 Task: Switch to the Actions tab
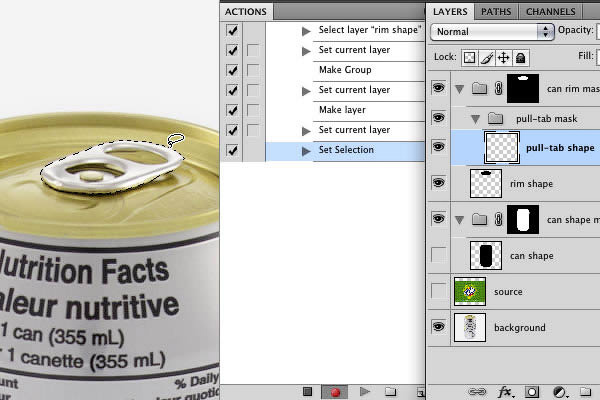(246, 11)
